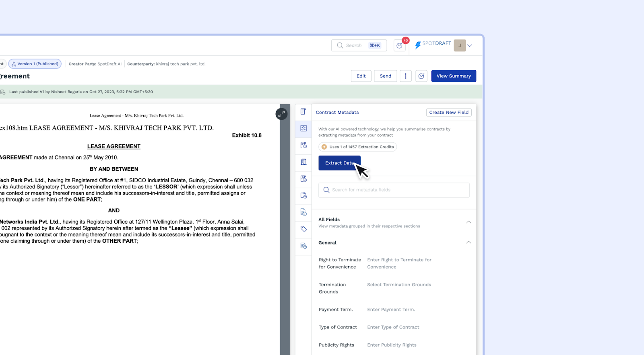Collapse the General section chevron
The width and height of the screenshot is (644, 355).
(469, 242)
